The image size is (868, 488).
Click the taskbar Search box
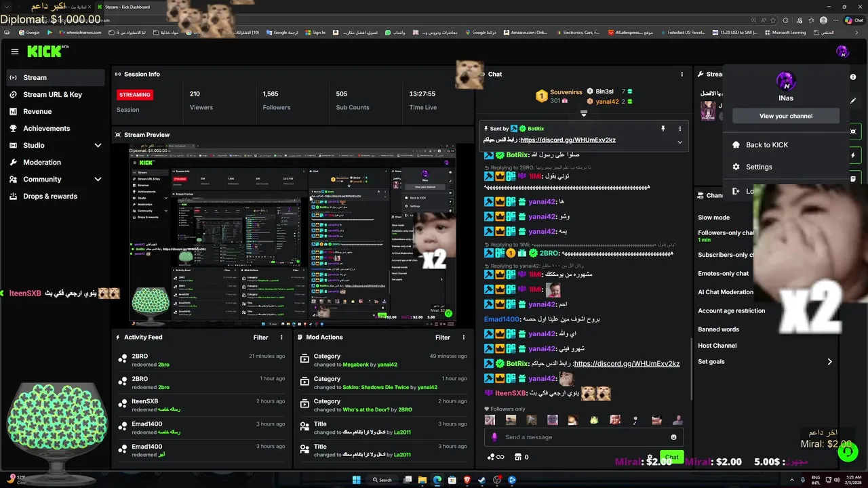383,480
